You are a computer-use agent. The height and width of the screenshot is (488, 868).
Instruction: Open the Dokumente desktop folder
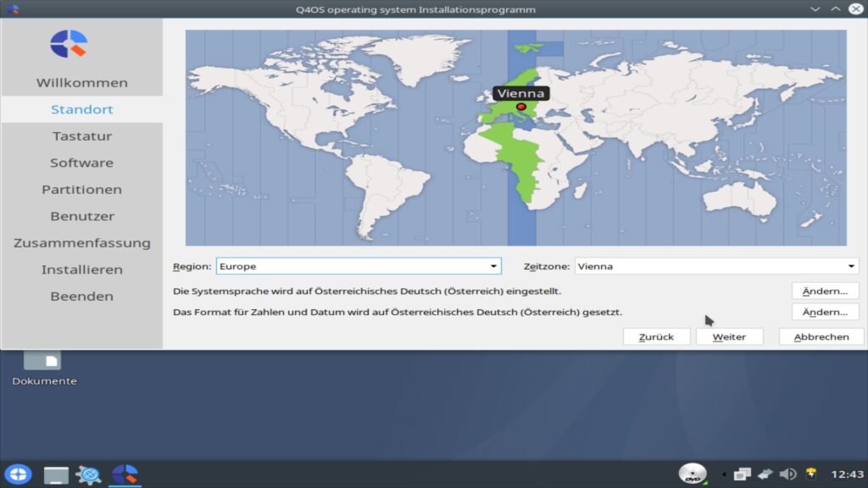(44, 369)
